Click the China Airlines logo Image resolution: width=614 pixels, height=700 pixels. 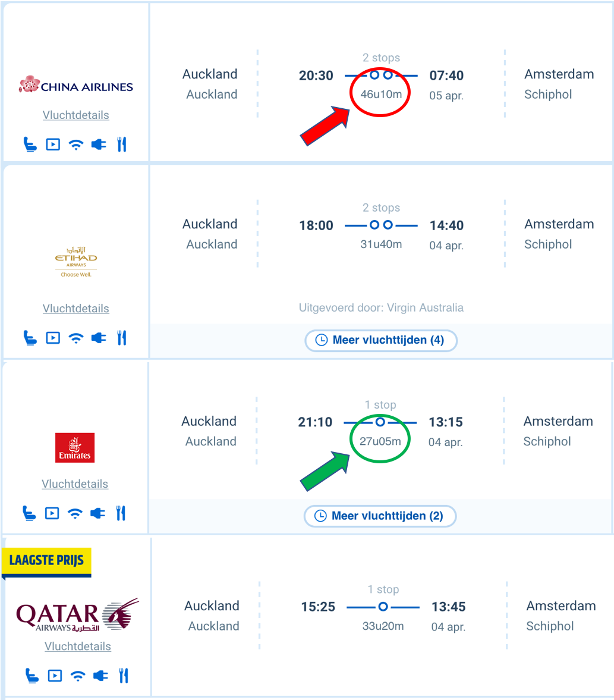click(x=76, y=85)
